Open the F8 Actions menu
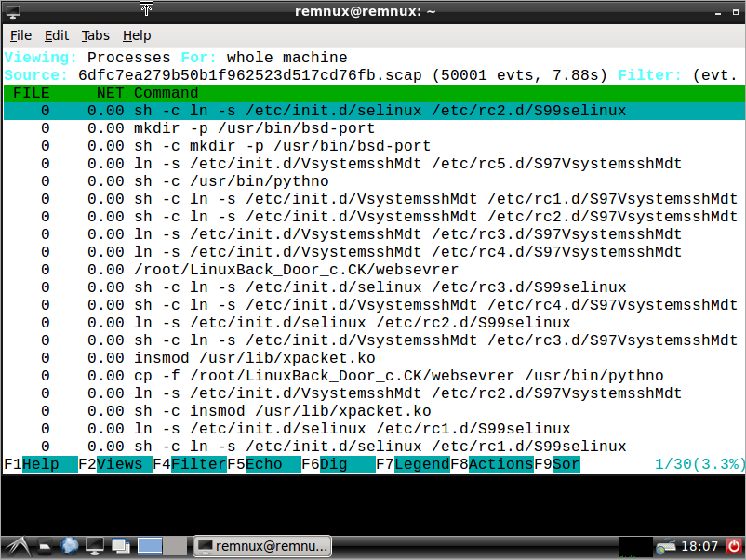The height and width of the screenshot is (560, 746). point(492,464)
